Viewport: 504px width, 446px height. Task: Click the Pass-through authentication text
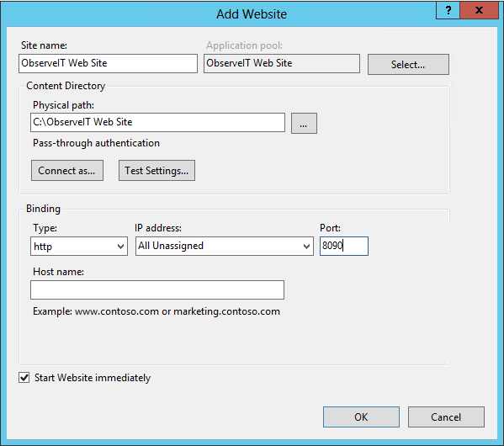click(x=96, y=143)
